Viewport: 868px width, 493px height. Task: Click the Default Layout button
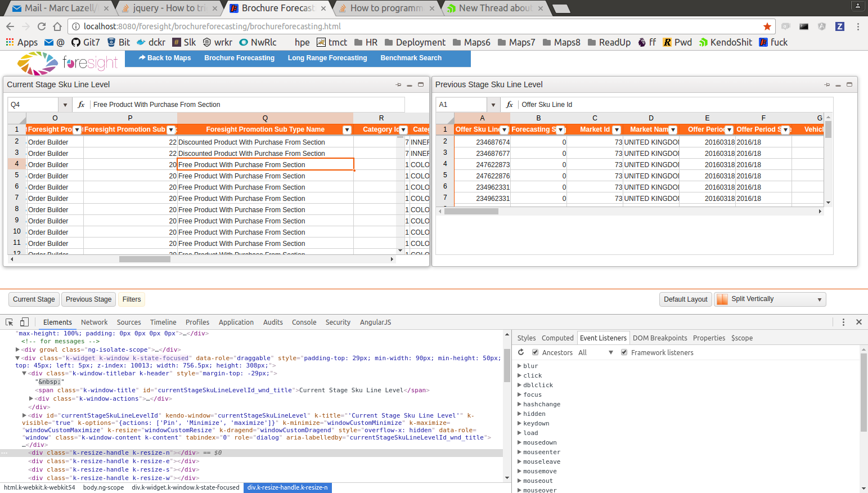(x=685, y=299)
